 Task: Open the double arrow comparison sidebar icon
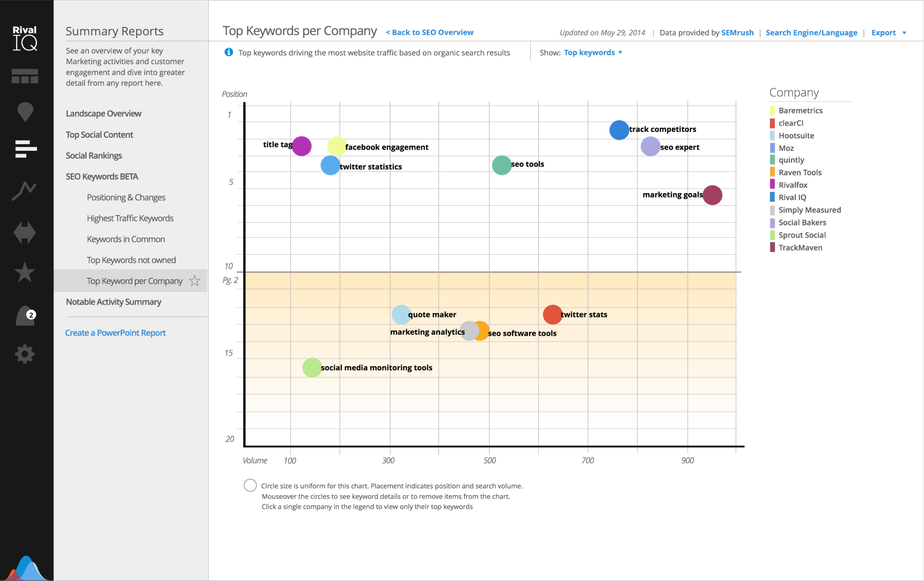(25, 232)
